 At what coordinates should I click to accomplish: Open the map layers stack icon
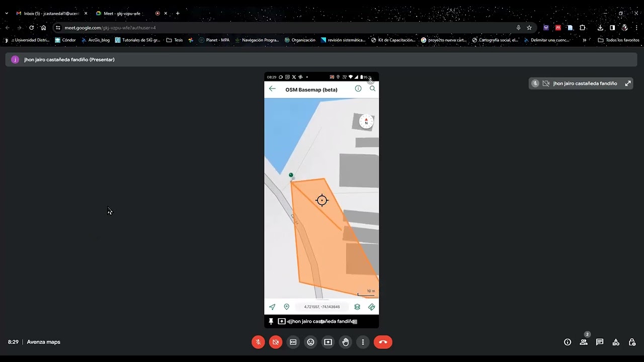[357, 307]
